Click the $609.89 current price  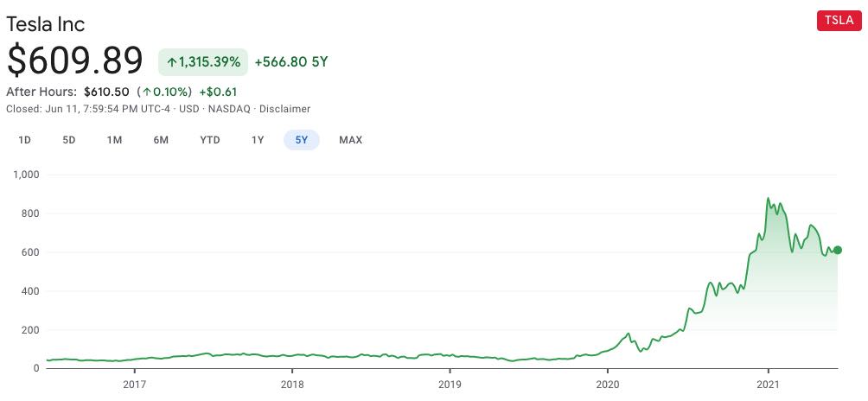74,60
